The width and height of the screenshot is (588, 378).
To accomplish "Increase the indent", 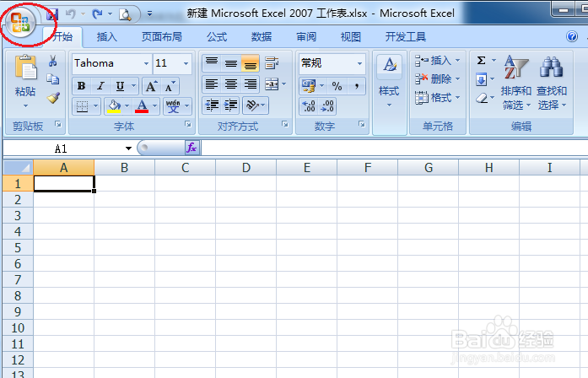I will pyautogui.click(x=231, y=105).
